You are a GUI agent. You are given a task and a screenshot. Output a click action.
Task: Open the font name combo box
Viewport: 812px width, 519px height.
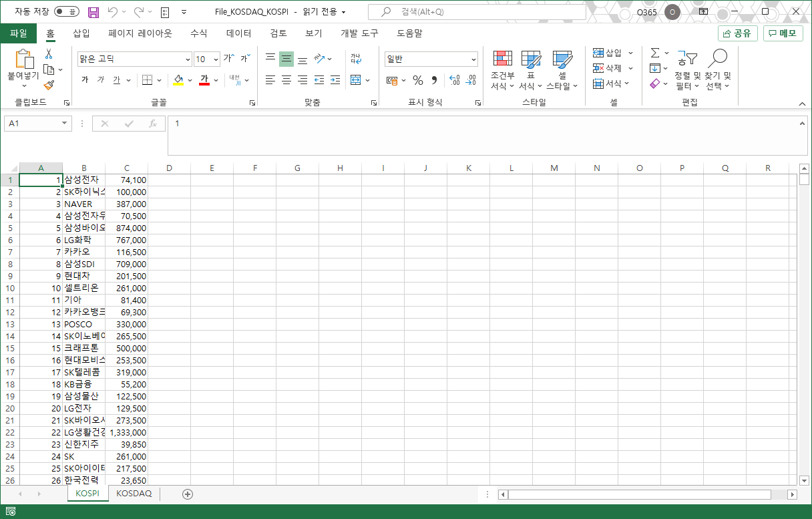[x=135, y=59]
